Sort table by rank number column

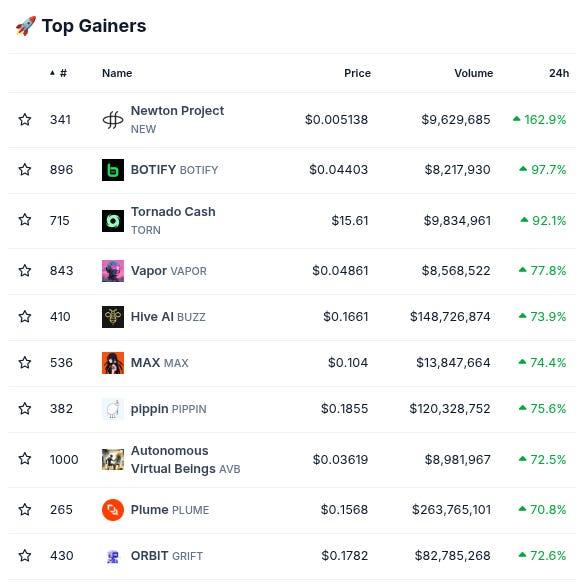pos(58,73)
